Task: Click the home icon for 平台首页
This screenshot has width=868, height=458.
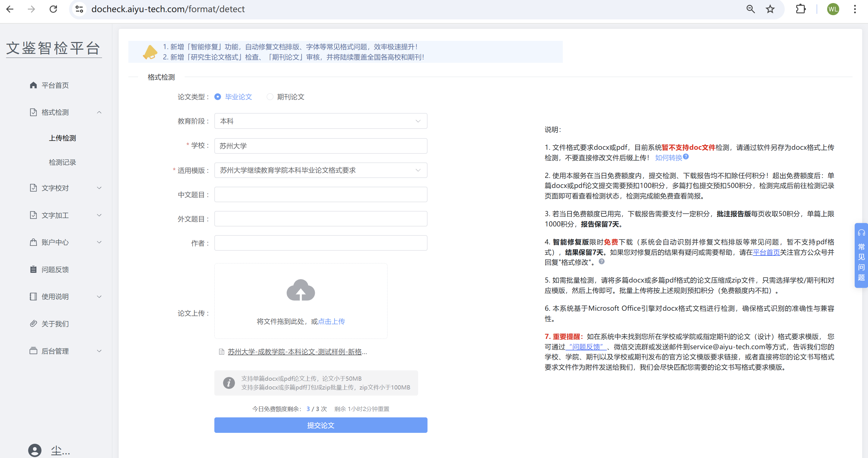Action: click(33, 85)
